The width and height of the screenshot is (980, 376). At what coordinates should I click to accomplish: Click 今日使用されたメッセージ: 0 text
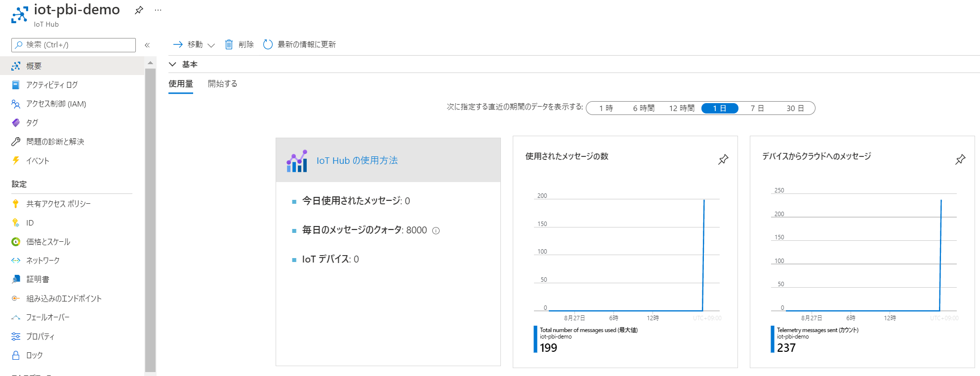(x=356, y=201)
